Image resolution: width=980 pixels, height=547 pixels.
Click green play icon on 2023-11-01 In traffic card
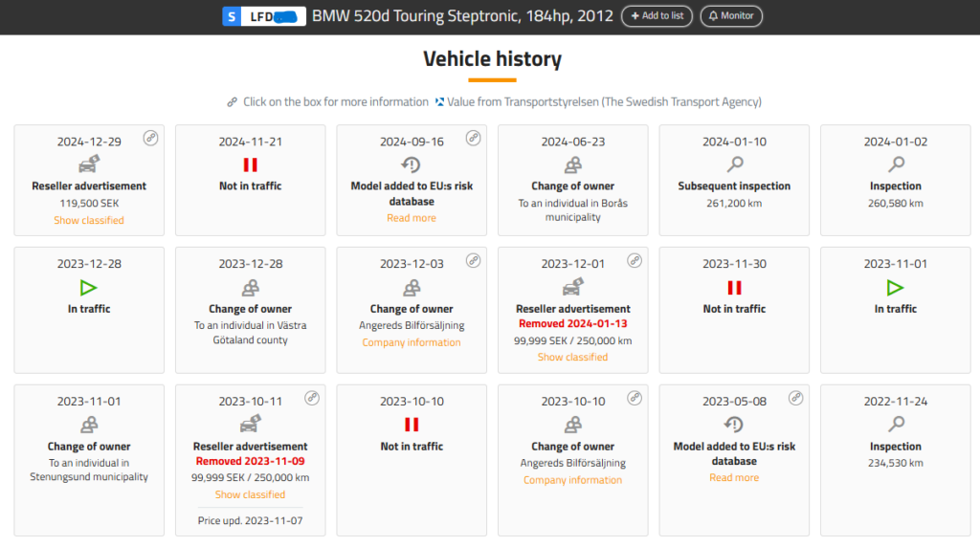(896, 287)
